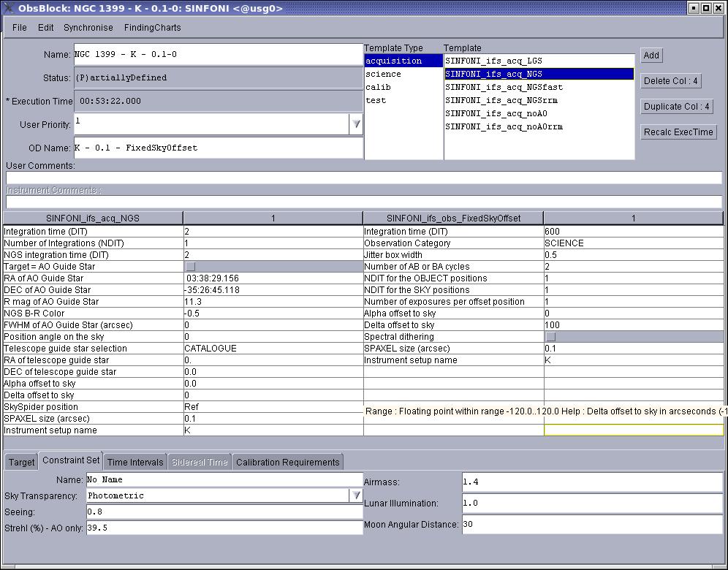Edit acquisition Instrument setup name K
Image resolution: width=728 pixels, height=570 pixels.
[273, 430]
